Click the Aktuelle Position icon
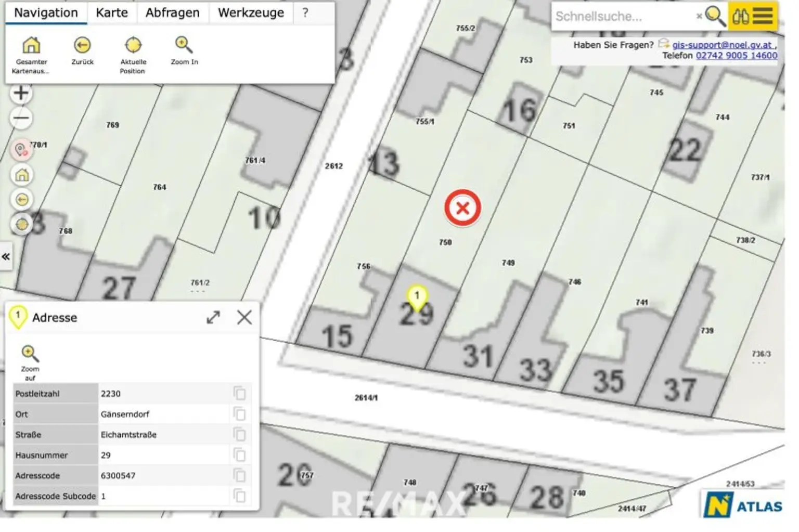 (x=133, y=46)
